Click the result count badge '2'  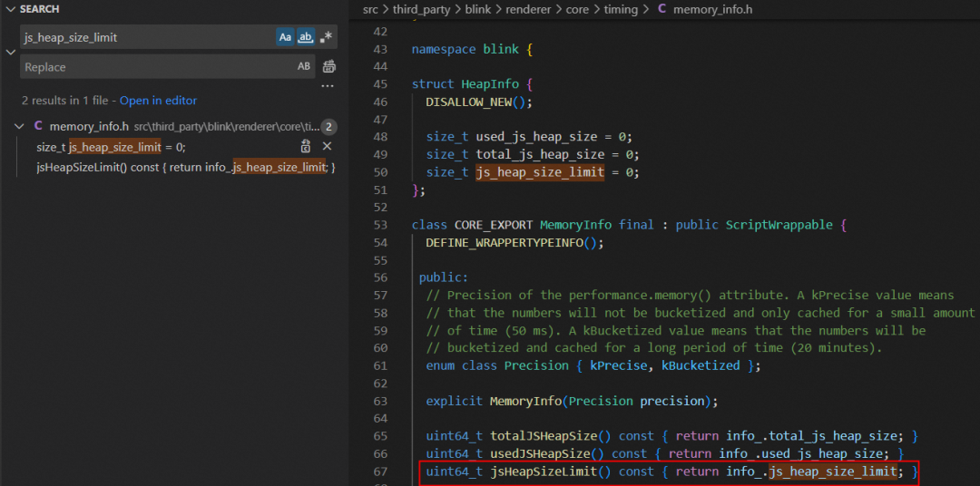329,128
